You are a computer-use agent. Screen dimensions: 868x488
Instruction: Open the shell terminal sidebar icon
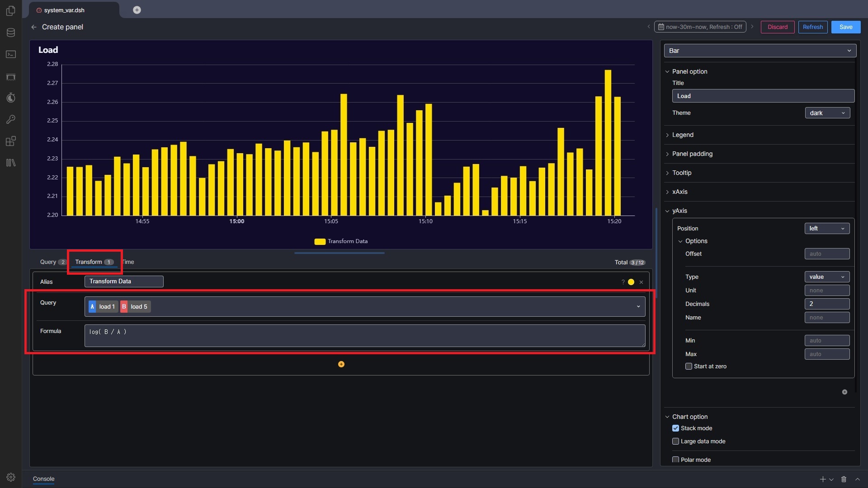[x=11, y=54]
